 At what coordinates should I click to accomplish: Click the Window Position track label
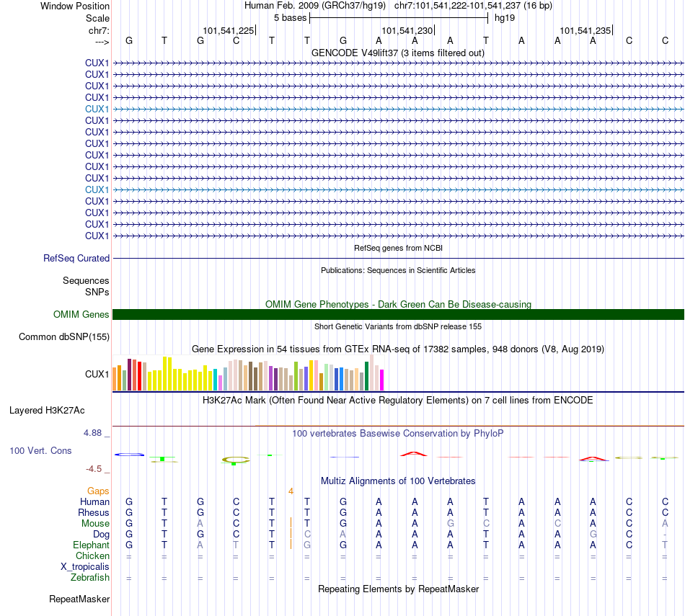point(75,6)
